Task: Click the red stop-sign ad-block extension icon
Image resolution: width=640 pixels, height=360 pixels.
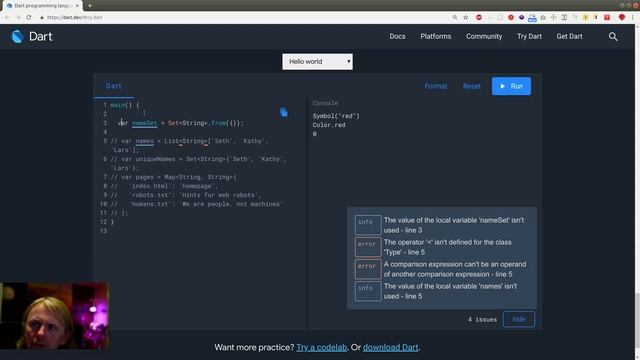Action: pyautogui.click(x=479, y=18)
